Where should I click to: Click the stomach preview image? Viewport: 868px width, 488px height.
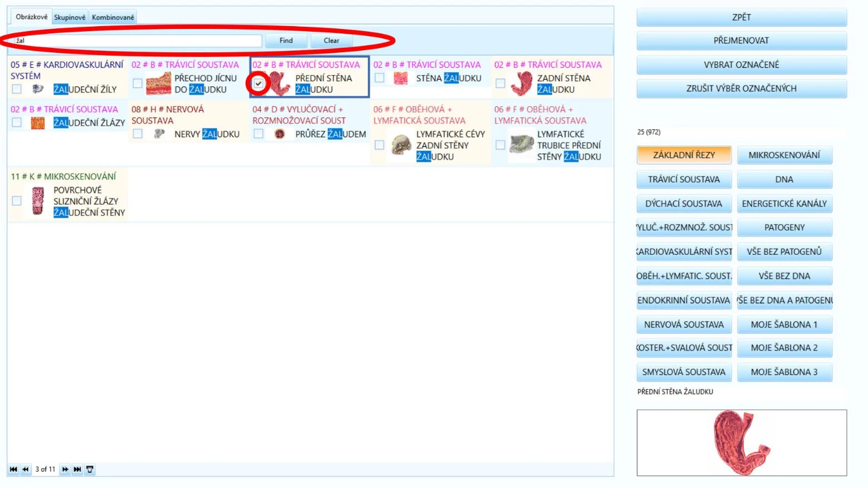pyautogui.click(x=742, y=443)
